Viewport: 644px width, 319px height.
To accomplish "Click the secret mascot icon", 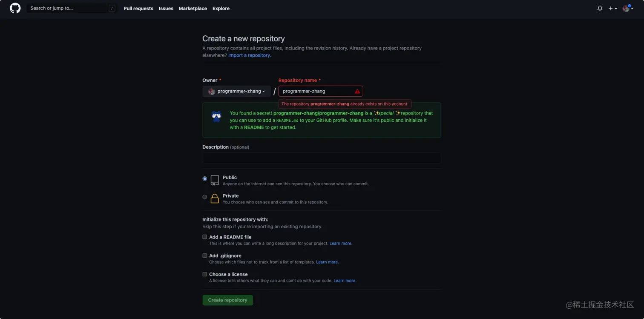I will coord(216,117).
